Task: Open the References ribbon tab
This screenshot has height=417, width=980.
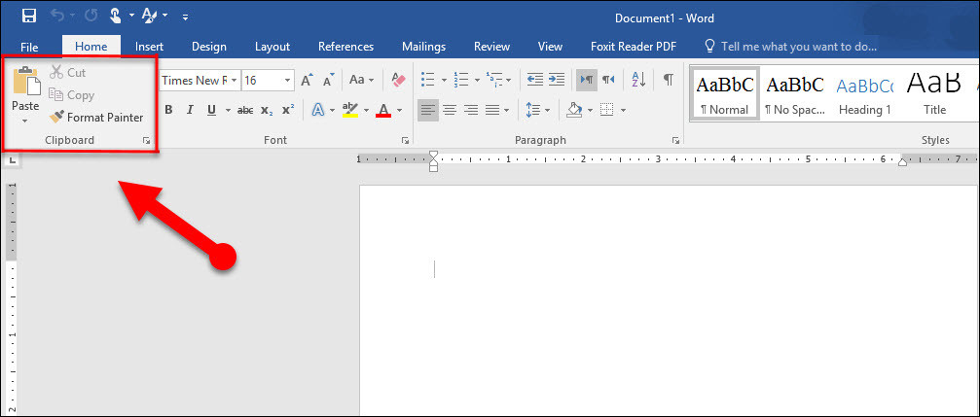Action: (345, 47)
